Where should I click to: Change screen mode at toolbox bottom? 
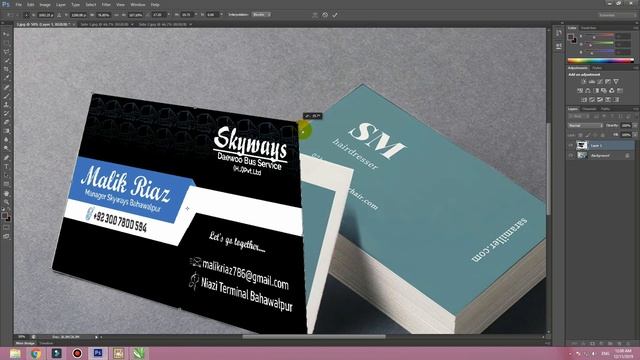click(6, 236)
